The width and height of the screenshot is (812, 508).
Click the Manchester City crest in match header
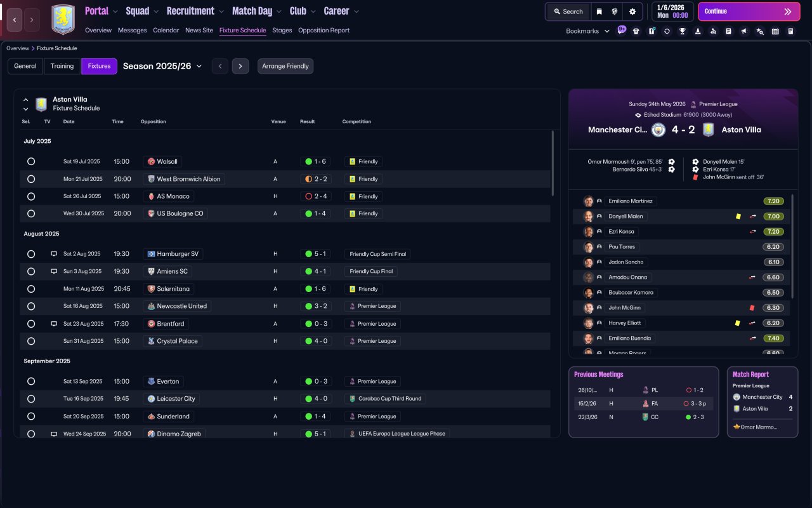658,130
